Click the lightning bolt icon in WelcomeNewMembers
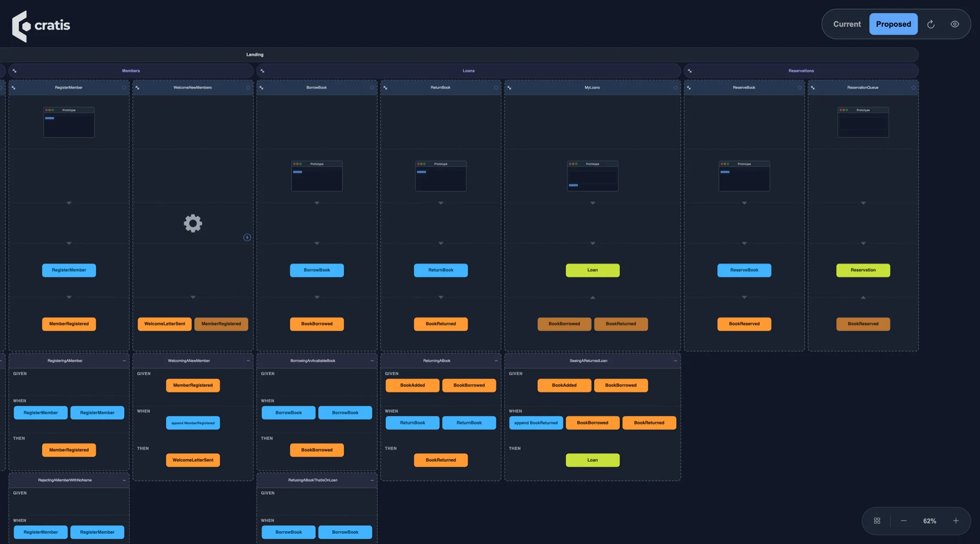The width and height of the screenshot is (980, 544). (x=247, y=238)
